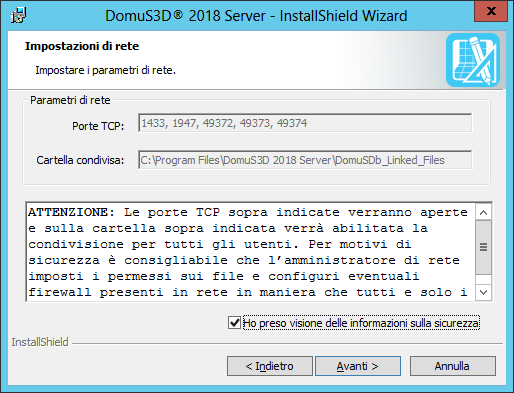Click scroll down arrow in warning text box
This screenshot has height=393, width=514.
point(484,292)
